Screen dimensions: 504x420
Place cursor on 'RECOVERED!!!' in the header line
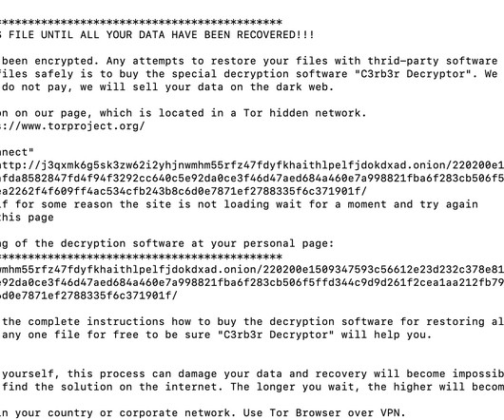coord(276,34)
